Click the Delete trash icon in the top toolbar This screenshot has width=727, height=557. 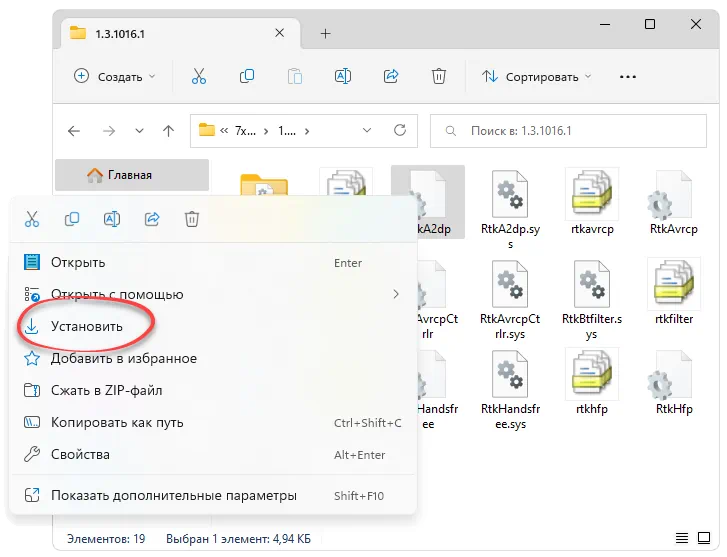pyautogui.click(x=439, y=76)
